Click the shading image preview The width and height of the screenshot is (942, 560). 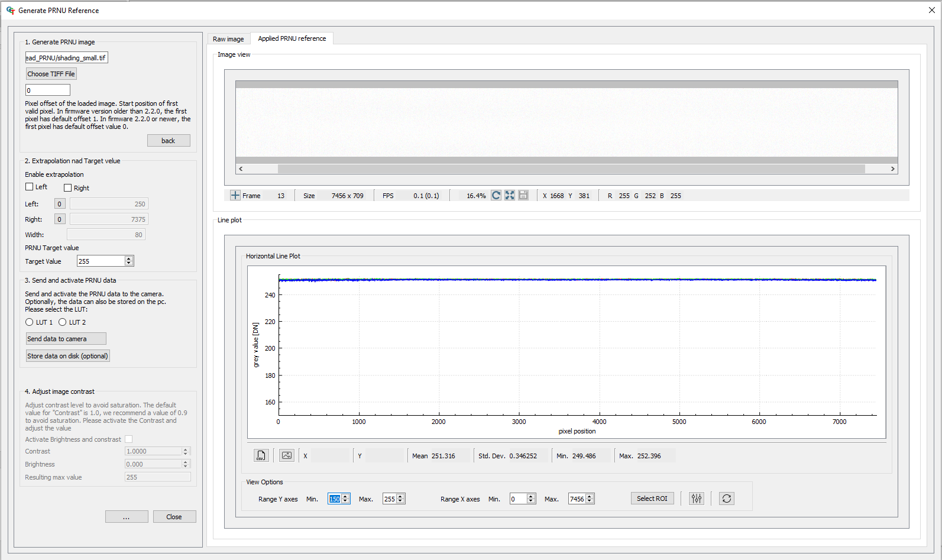[567, 122]
